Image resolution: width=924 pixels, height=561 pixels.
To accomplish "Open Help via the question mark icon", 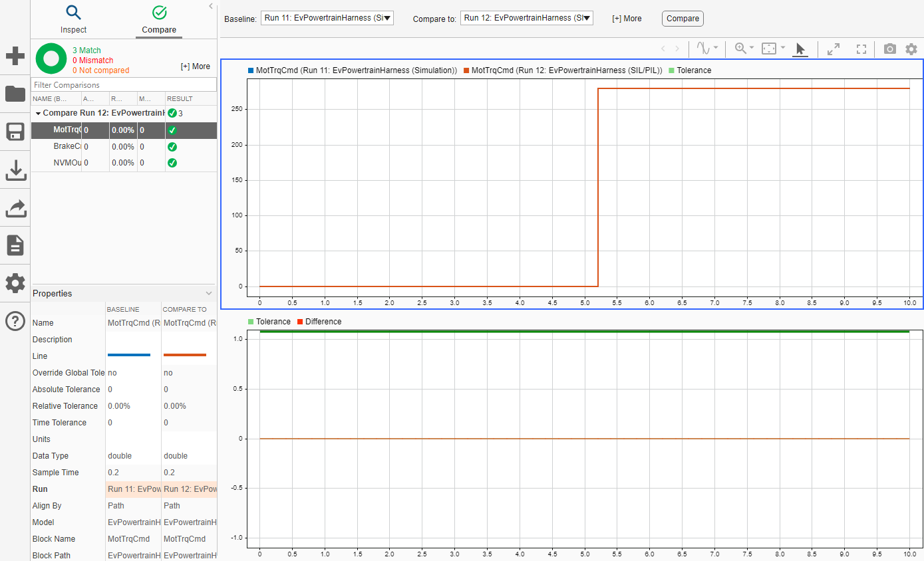I will tap(15, 321).
